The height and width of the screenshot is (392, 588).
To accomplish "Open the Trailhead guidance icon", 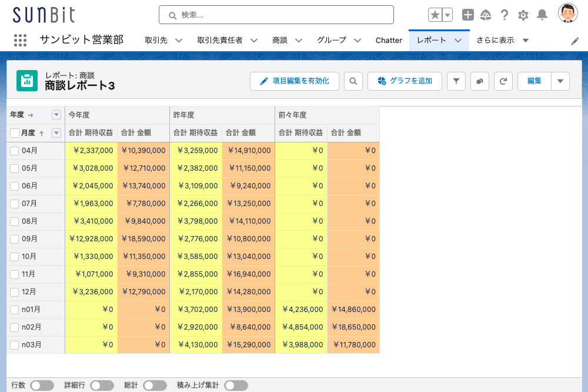I will 486,15.
